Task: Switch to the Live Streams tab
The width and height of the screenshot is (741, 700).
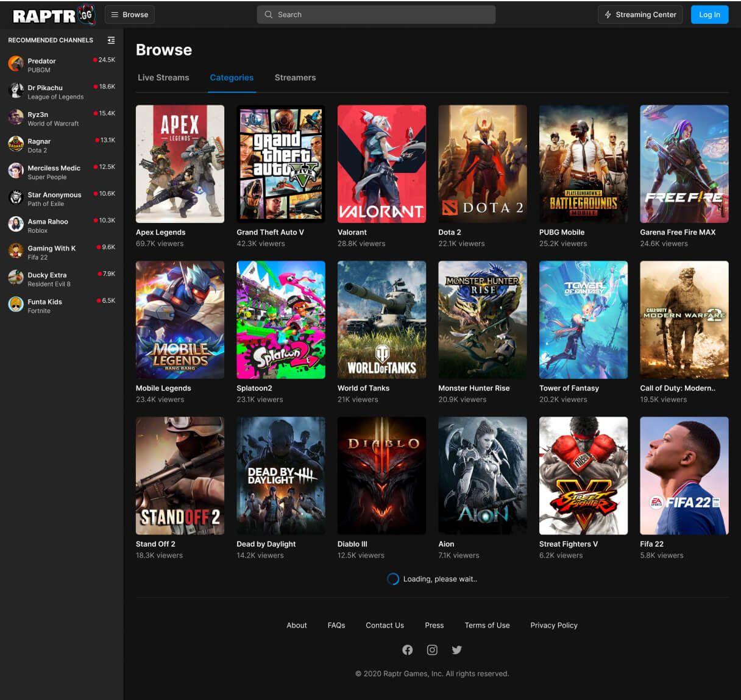Action: (163, 77)
